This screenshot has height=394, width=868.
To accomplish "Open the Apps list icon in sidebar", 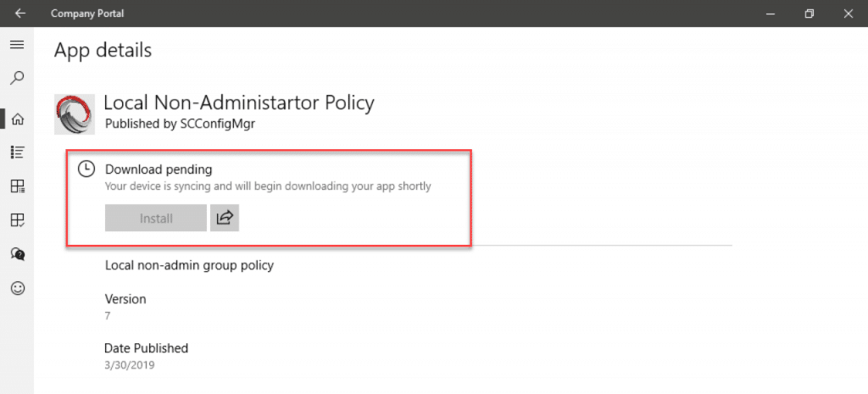I will pyautogui.click(x=18, y=153).
